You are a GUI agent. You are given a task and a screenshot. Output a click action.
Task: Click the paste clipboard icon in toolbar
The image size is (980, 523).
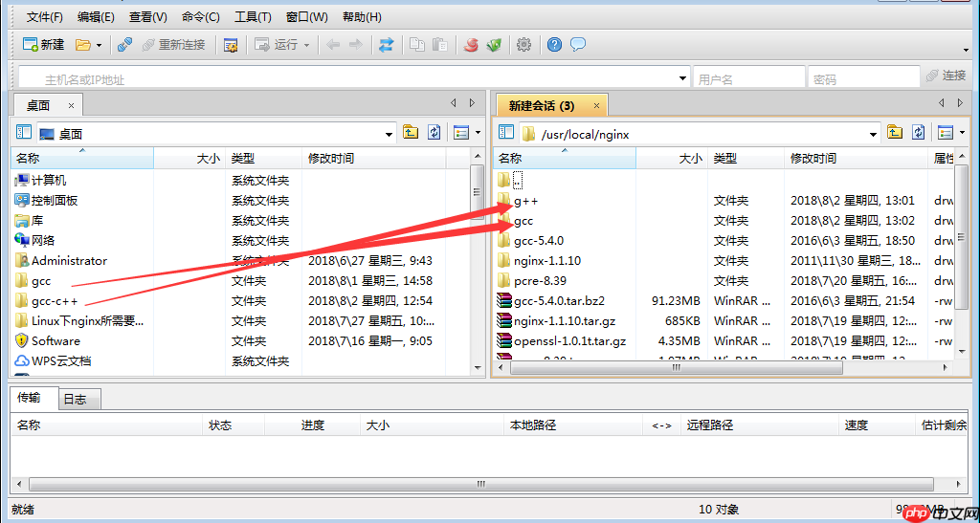[x=440, y=44]
